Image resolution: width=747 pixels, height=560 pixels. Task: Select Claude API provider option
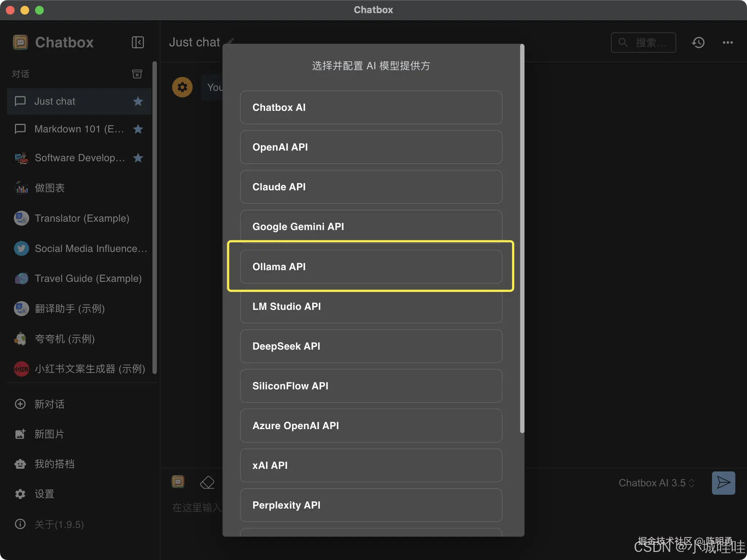(371, 187)
